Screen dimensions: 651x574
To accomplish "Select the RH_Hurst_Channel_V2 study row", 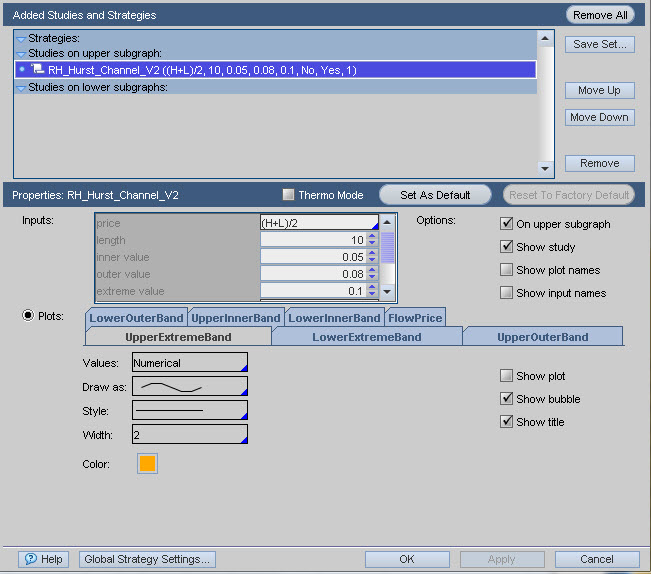I will point(275,70).
